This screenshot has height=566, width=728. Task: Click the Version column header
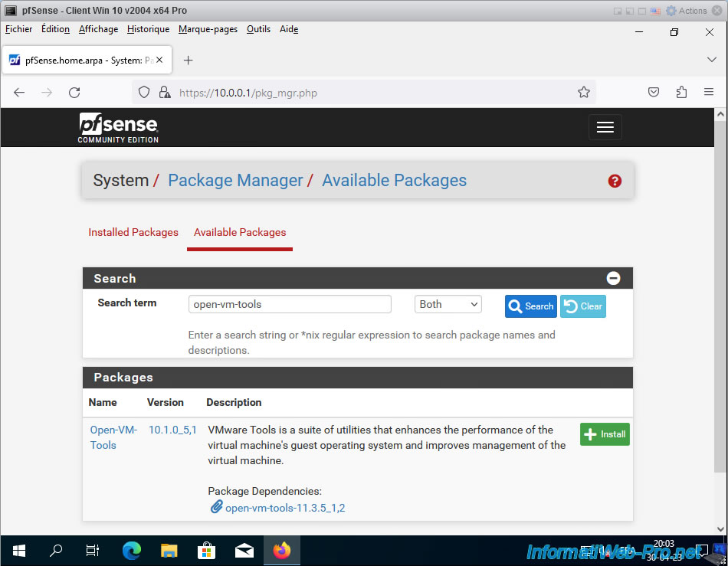pyautogui.click(x=166, y=402)
